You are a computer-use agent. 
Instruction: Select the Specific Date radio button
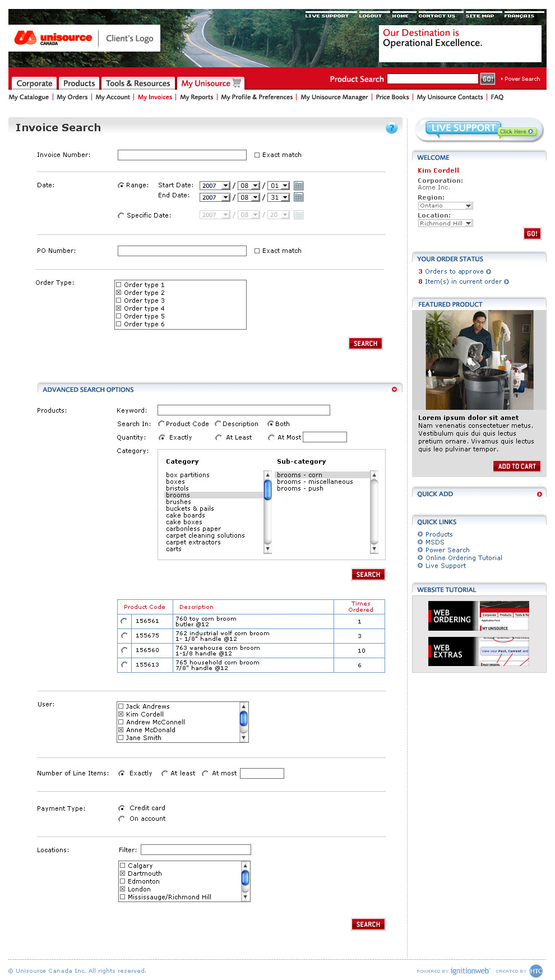121,215
